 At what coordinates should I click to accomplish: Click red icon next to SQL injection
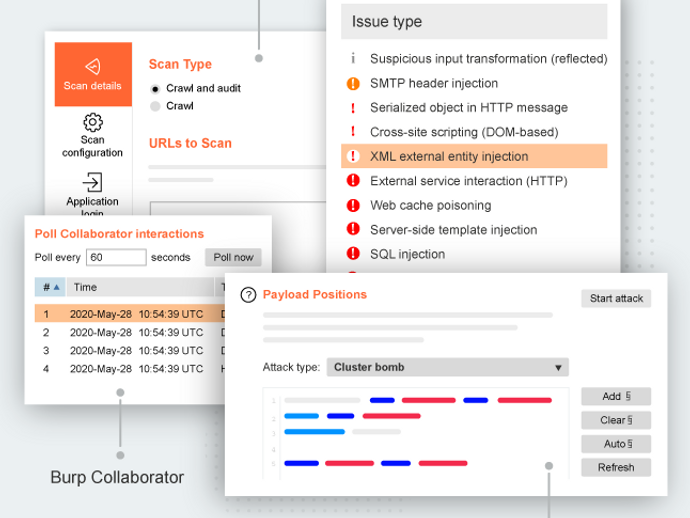(x=353, y=255)
